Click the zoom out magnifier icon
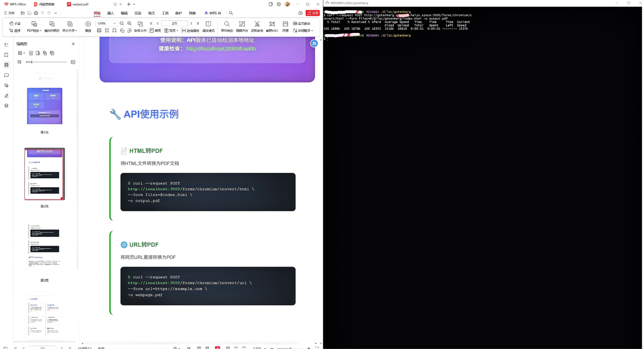The width and height of the screenshot is (644, 349). click(122, 23)
